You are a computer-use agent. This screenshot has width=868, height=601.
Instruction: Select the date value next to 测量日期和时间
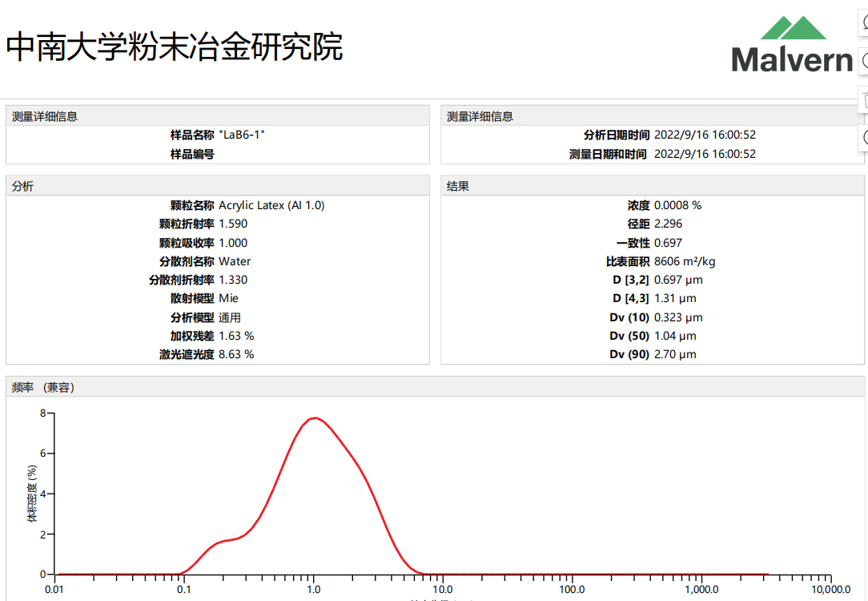705,154
